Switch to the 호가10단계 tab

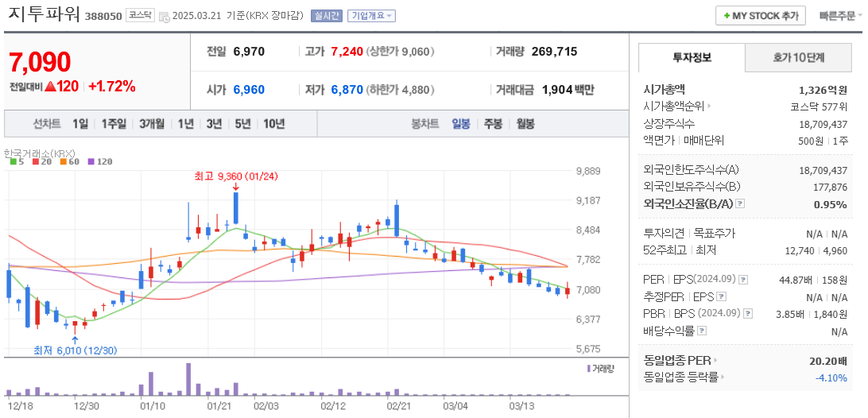tap(799, 57)
